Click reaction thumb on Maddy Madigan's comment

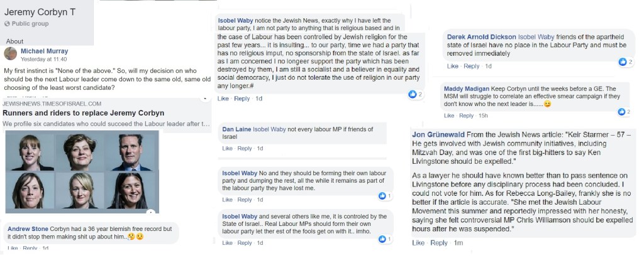623,111
